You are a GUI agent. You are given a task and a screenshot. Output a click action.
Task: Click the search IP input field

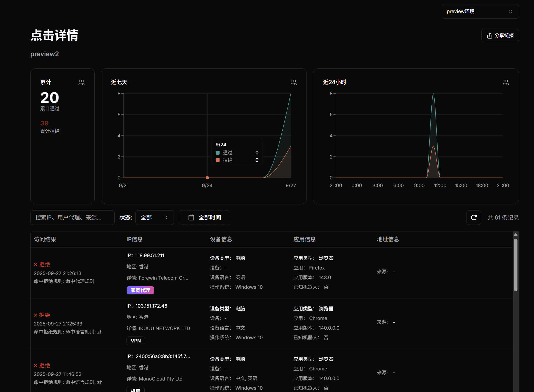point(72,217)
